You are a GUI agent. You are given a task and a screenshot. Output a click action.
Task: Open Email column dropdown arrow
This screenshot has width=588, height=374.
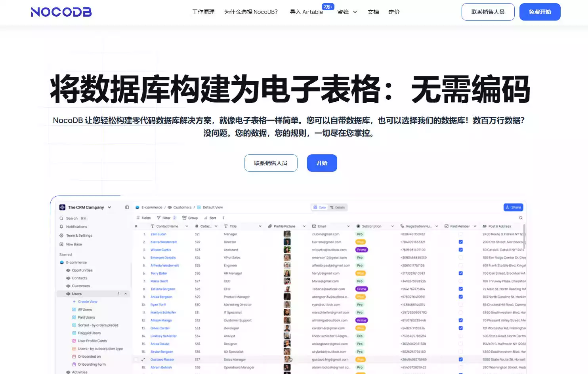tap(348, 226)
